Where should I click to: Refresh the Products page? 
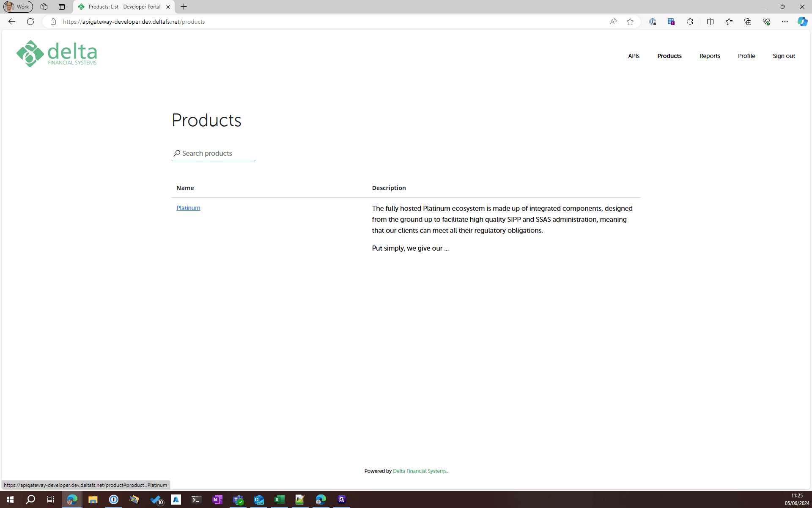(30, 22)
